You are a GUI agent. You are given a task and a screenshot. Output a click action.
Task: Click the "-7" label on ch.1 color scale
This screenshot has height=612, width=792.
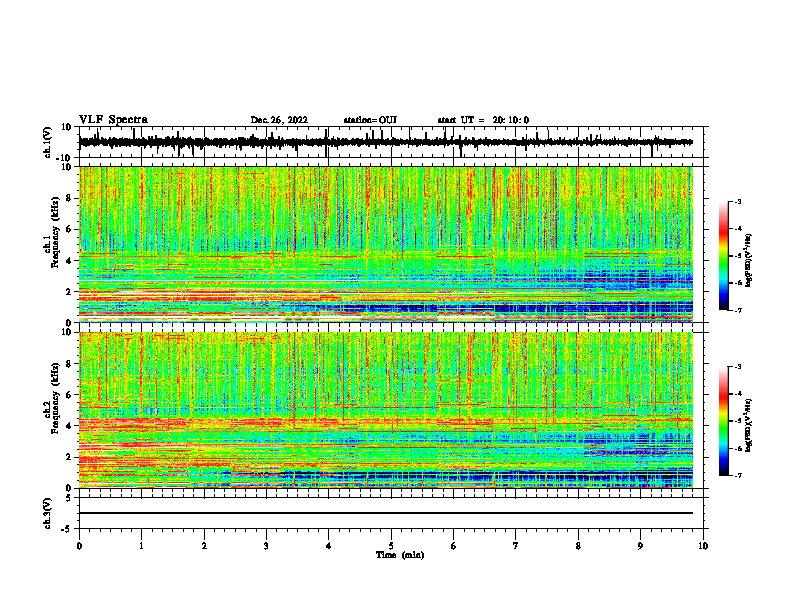pyautogui.click(x=738, y=310)
